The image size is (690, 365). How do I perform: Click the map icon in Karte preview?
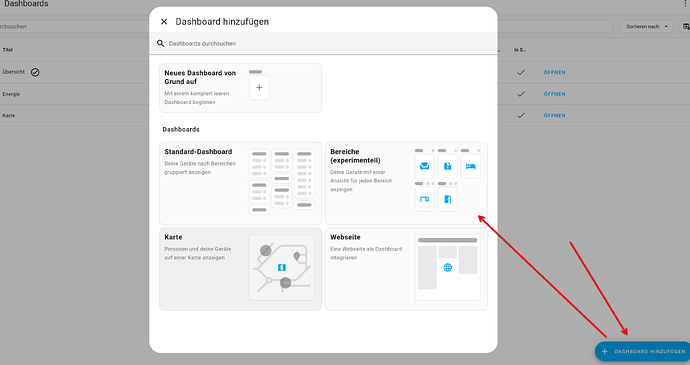(x=282, y=267)
